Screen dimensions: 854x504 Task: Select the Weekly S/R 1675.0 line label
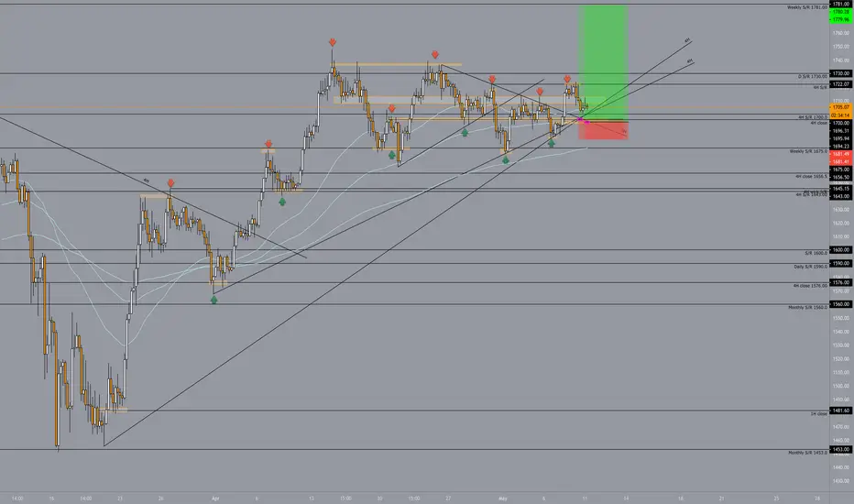(x=808, y=151)
